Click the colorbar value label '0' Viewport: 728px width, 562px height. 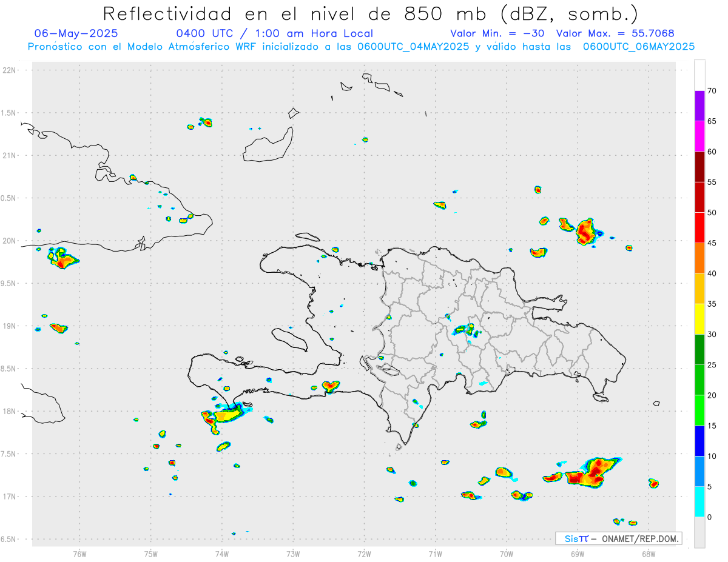709,518
